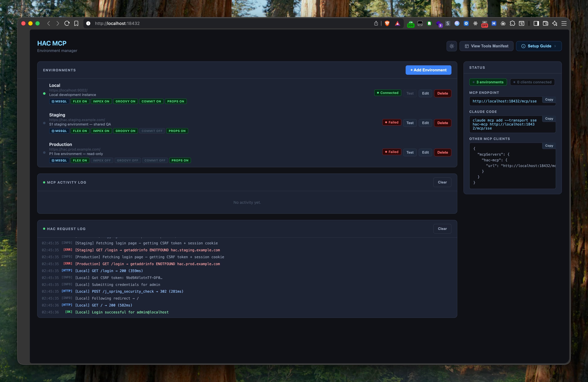588x382 pixels.
Task: Click PROPS ON badge in Production row
Action: (180, 160)
